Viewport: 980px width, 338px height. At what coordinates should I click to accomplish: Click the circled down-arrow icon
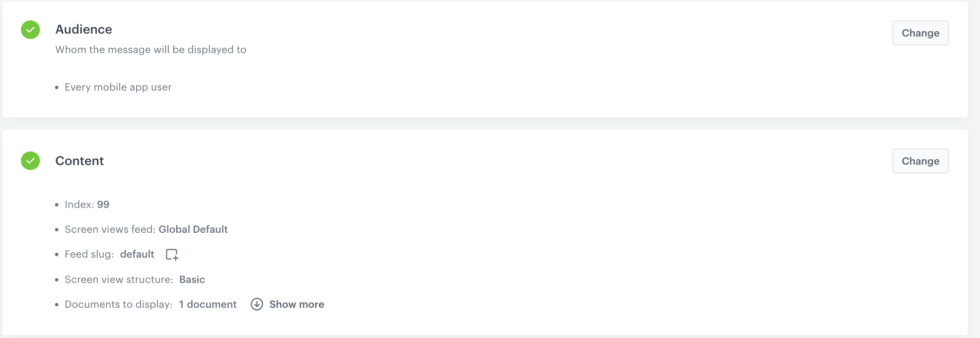[257, 304]
